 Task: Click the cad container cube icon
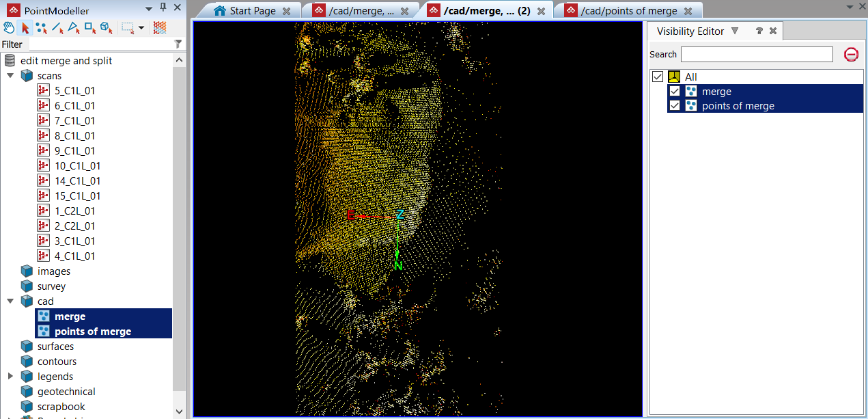[27, 301]
